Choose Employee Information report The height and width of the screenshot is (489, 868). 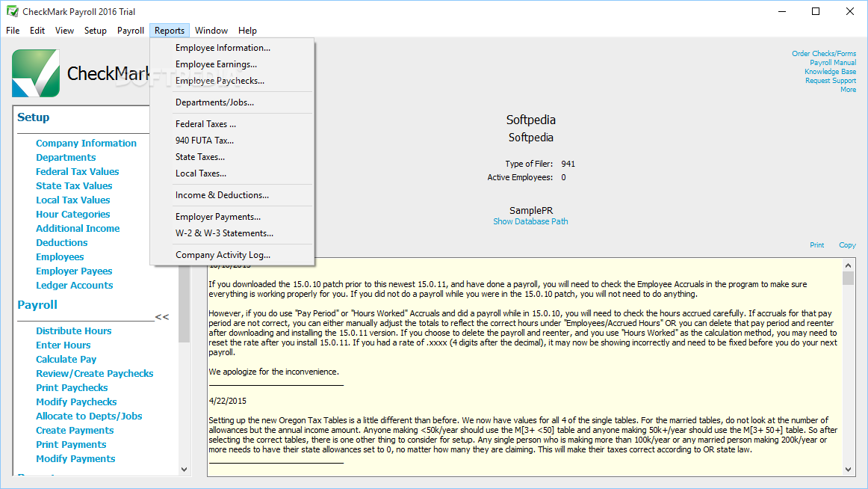(232, 48)
